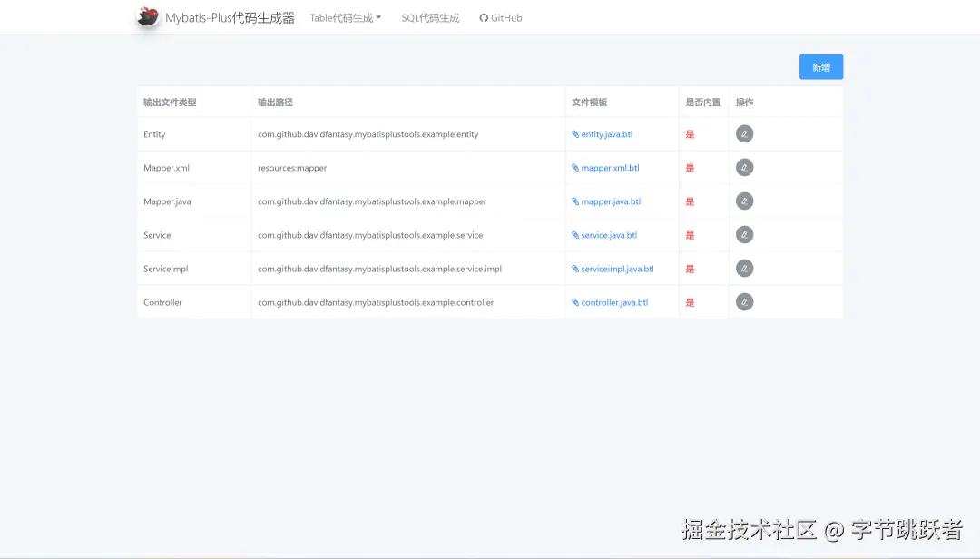Viewport: 980px width, 559px height.
Task: Click the GitHub octocat icon in the navbar
Action: 482,17
